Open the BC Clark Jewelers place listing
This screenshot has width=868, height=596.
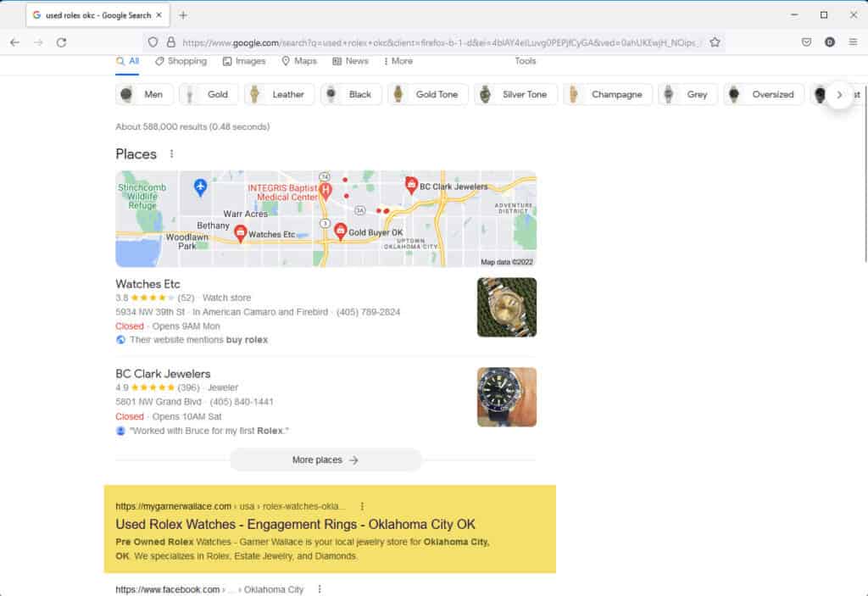pyautogui.click(x=163, y=374)
